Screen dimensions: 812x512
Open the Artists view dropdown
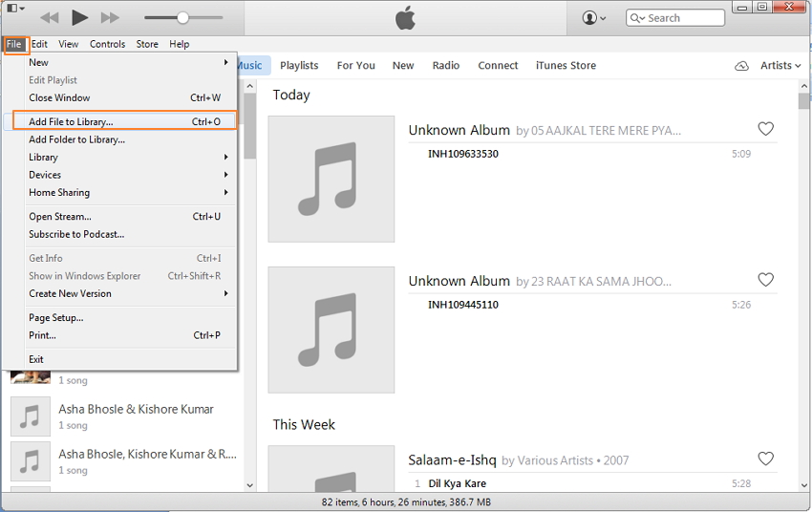780,66
